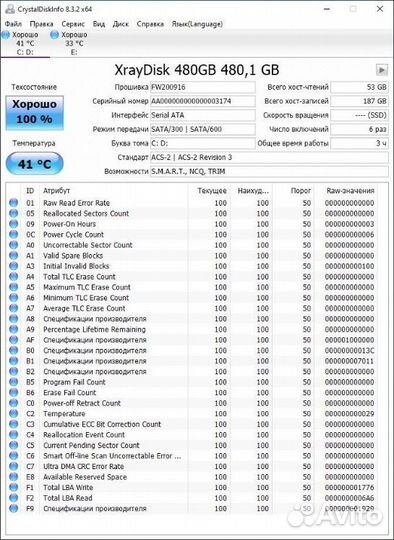Viewport: 394px width, 540px height.
Task: Click status icon of Total LBA Write
Action: click(13, 487)
